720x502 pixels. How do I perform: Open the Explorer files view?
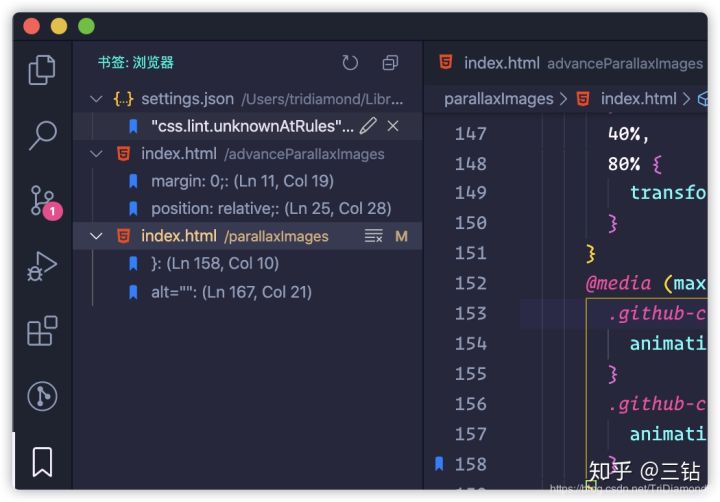[x=42, y=70]
